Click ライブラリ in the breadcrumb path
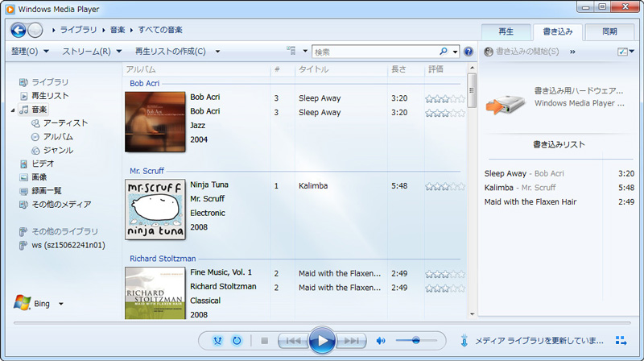 (78, 30)
